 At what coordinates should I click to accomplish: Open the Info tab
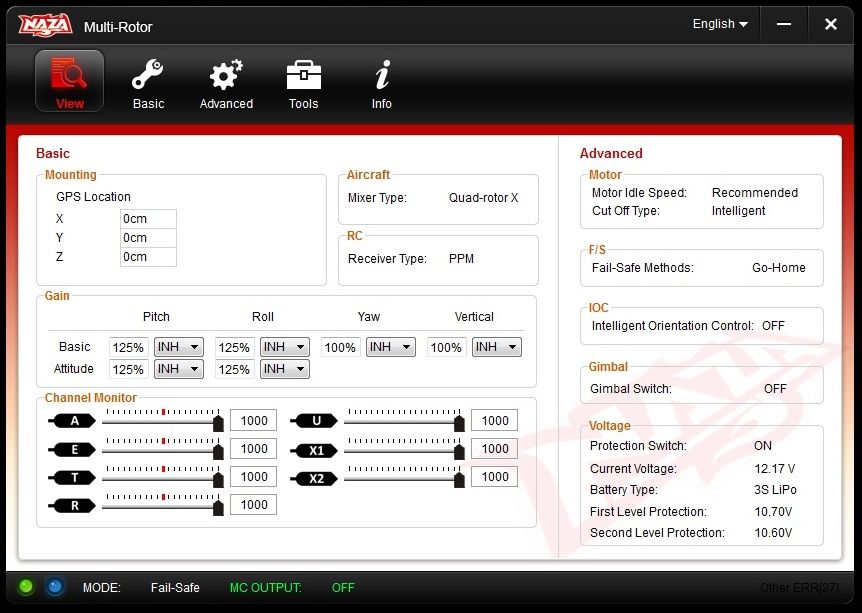pos(382,84)
